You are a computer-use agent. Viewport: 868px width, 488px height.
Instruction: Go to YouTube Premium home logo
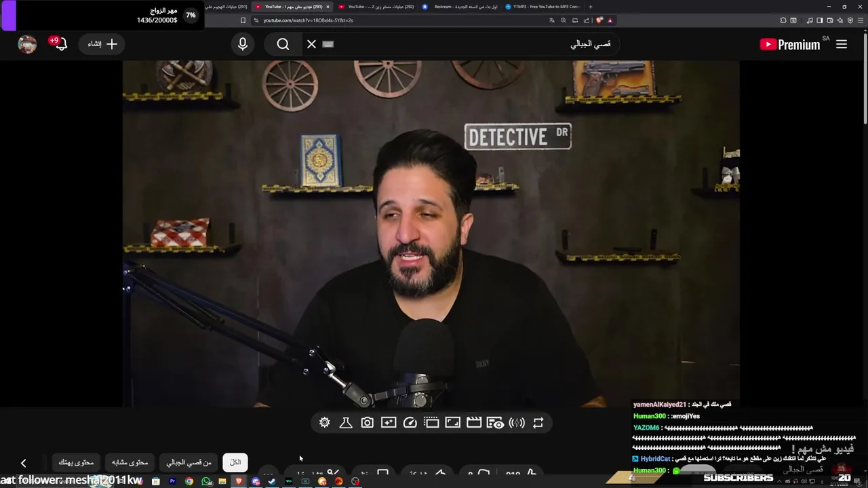(x=791, y=45)
